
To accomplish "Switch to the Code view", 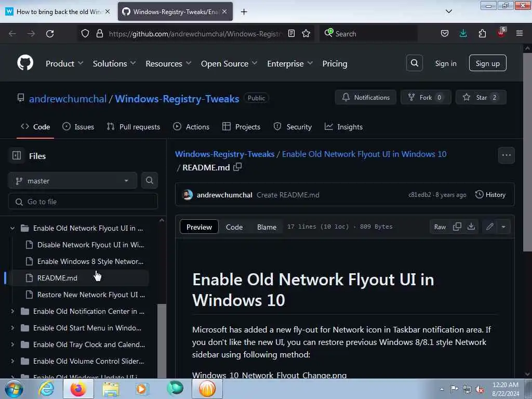I will [x=234, y=227].
